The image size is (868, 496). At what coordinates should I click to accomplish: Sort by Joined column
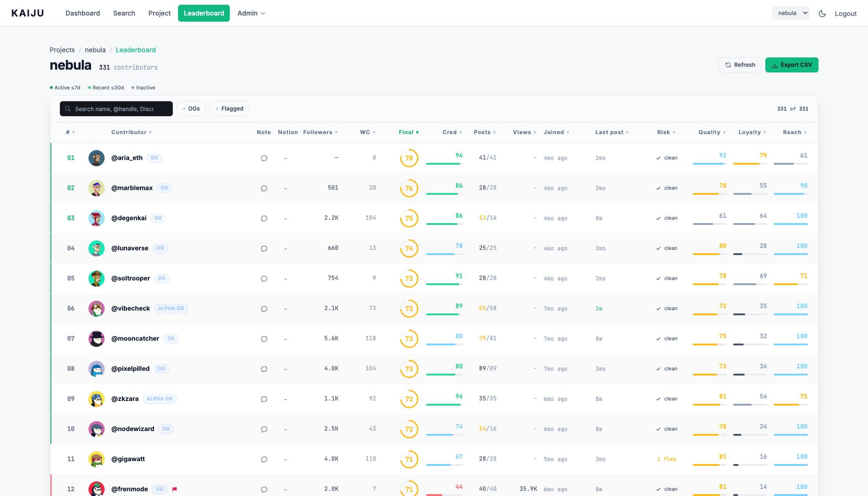pyautogui.click(x=556, y=132)
